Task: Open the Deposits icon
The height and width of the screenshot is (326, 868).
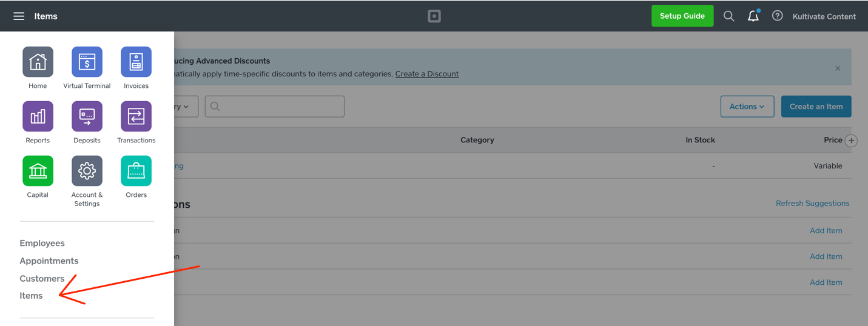Action: click(x=87, y=116)
